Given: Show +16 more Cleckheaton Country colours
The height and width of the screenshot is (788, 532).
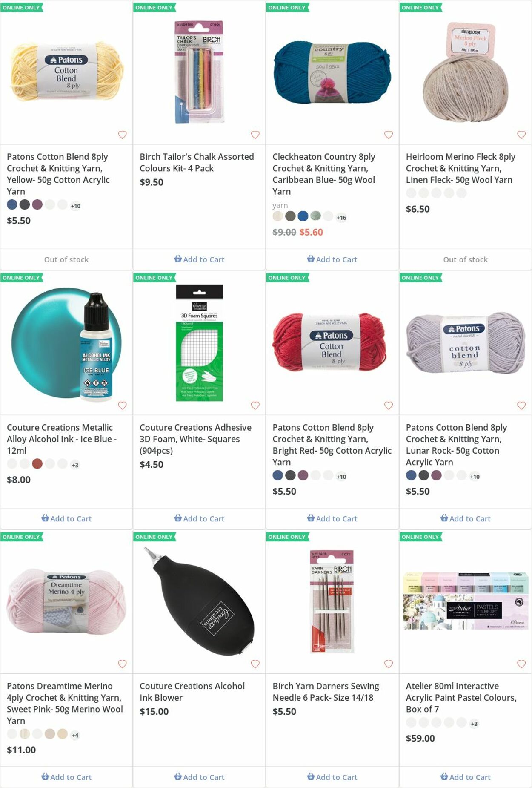Looking at the screenshot, I should [341, 218].
